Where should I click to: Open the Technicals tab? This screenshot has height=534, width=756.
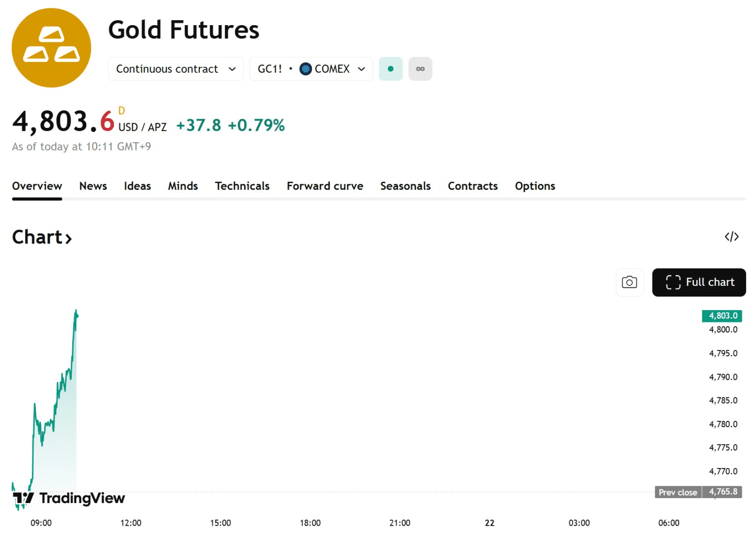tap(242, 186)
